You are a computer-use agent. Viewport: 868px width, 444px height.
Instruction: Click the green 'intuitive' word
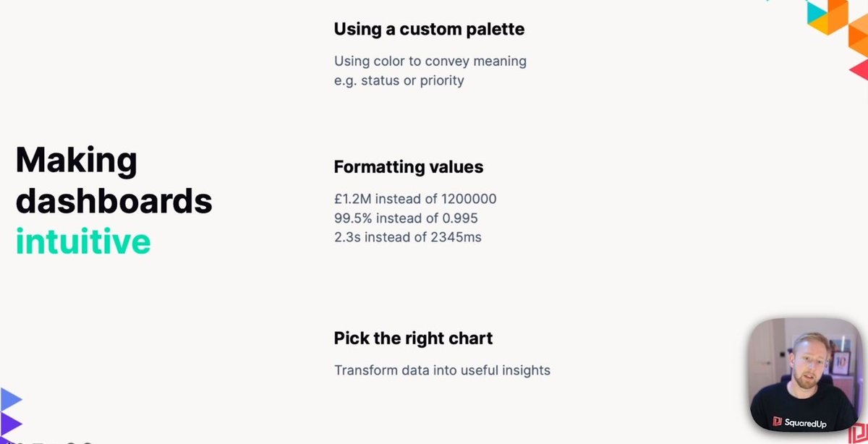(x=83, y=241)
